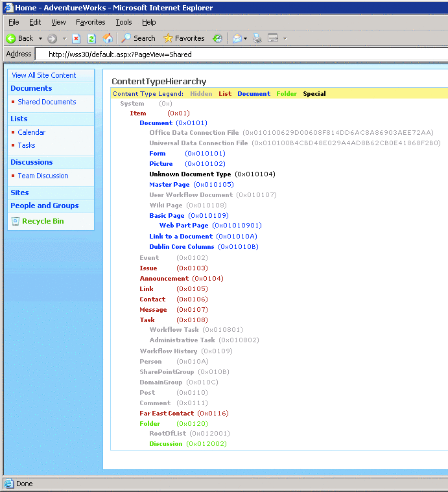The height and width of the screenshot is (492, 448).
Task: Click the Refresh page icon
Action: (91, 39)
